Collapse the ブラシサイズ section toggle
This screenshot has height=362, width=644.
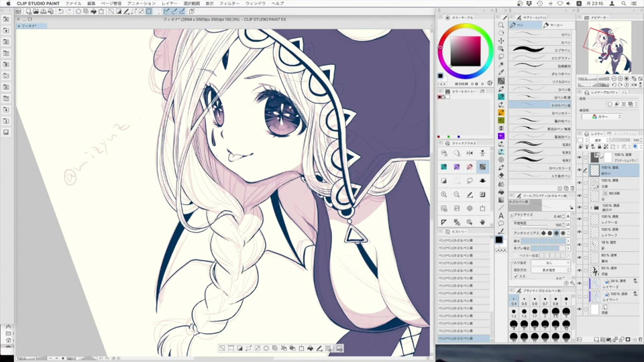coord(512,215)
